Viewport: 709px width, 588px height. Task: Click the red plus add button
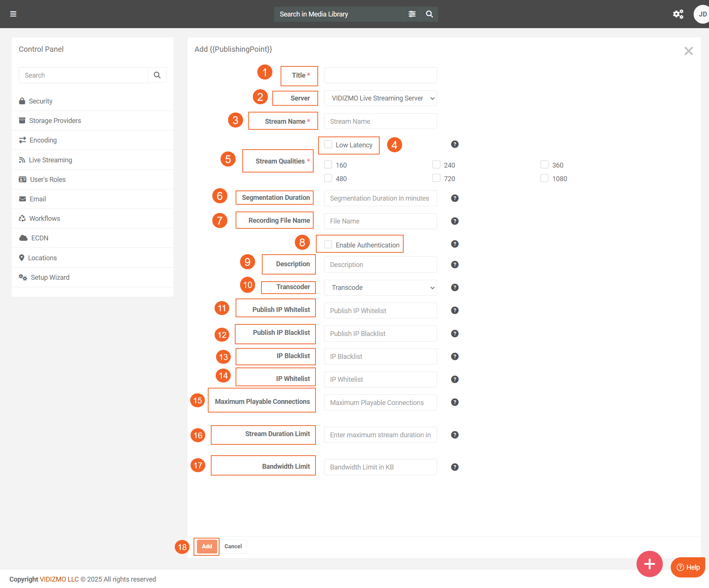click(649, 564)
